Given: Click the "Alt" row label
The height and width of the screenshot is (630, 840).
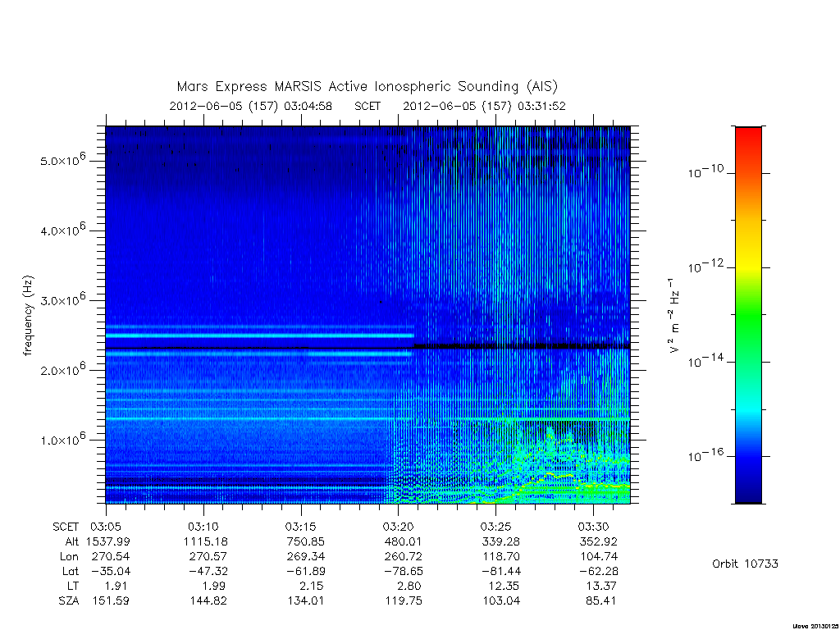Looking at the screenshot, I should [x=71, y=541].
